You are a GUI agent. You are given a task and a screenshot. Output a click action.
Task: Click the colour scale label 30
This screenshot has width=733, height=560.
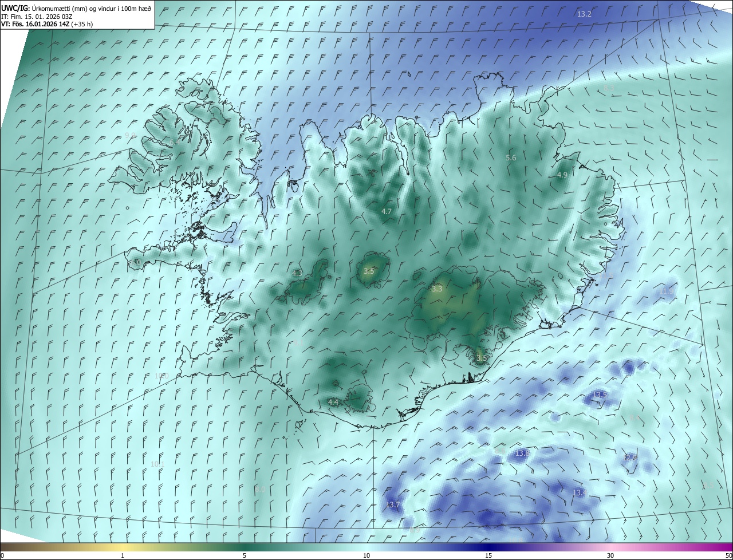tap(610, 555)
